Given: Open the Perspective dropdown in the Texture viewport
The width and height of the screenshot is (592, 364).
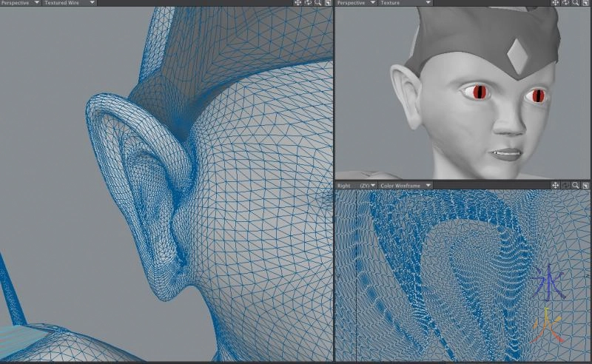Looking at the screenshot, I should pos(355,3).
